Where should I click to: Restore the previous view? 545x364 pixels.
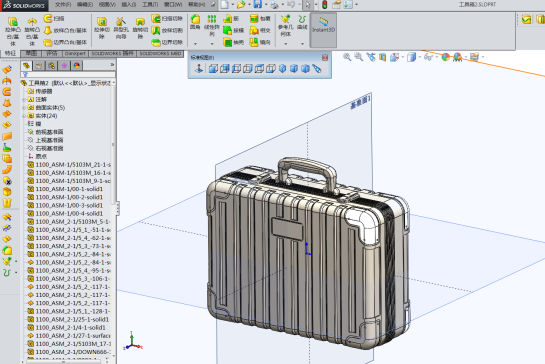(371, 57)
